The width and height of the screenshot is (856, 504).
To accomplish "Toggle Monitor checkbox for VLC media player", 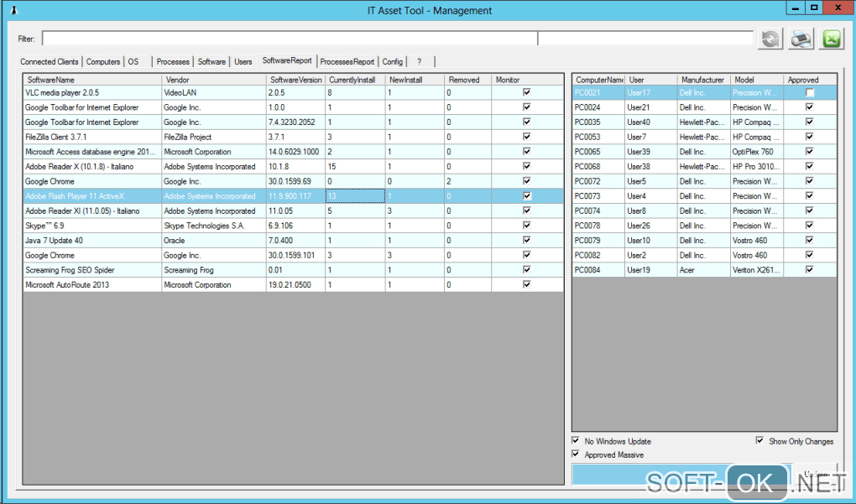I will point(526,92).
